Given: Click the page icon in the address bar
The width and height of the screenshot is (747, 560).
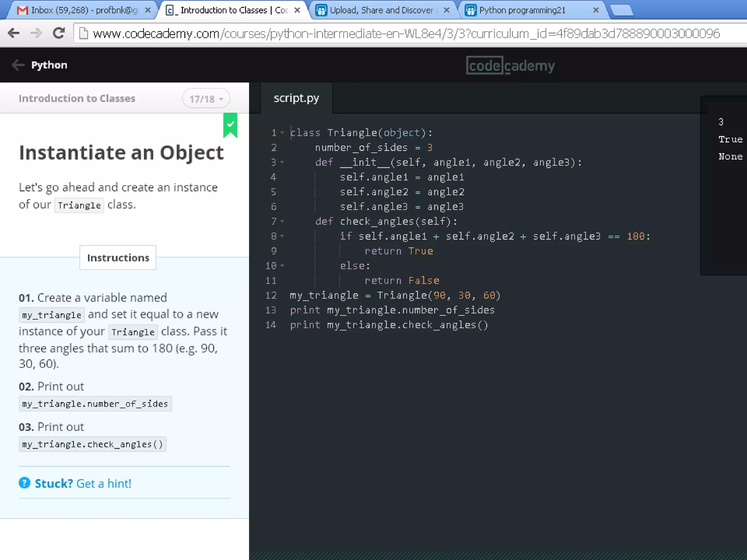Looking at the screenshot, I should [x=84, y=34].
